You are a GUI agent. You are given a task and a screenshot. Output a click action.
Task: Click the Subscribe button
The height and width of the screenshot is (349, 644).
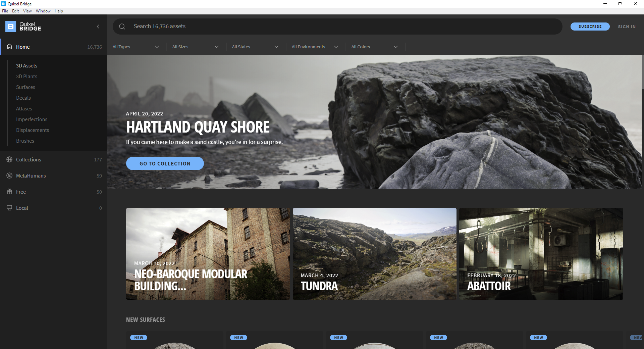click(590, 27)
